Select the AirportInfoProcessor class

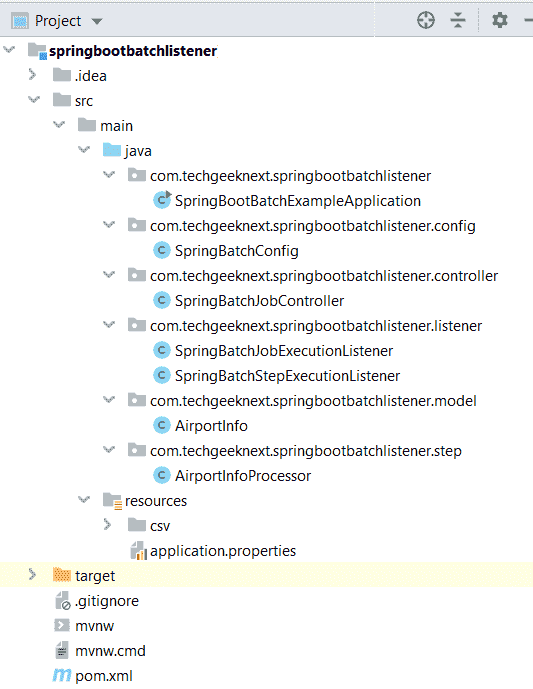click(243, 476)
